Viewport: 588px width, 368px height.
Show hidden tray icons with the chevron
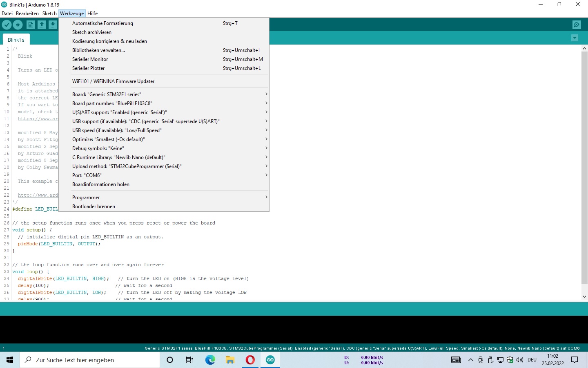pyautogui.click(x=471, y=360)
